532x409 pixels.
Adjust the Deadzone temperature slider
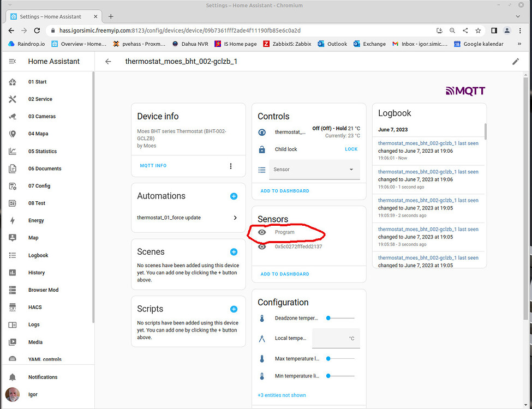(x=340, y=318)
